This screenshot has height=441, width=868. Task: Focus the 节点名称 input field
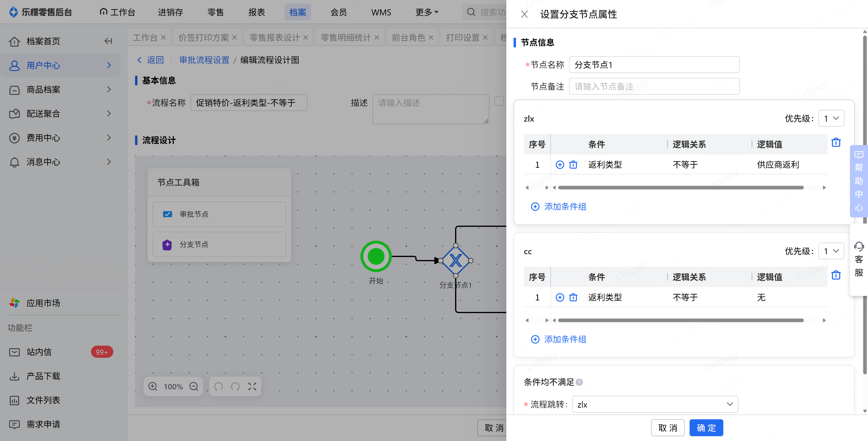tap(654, 65)
